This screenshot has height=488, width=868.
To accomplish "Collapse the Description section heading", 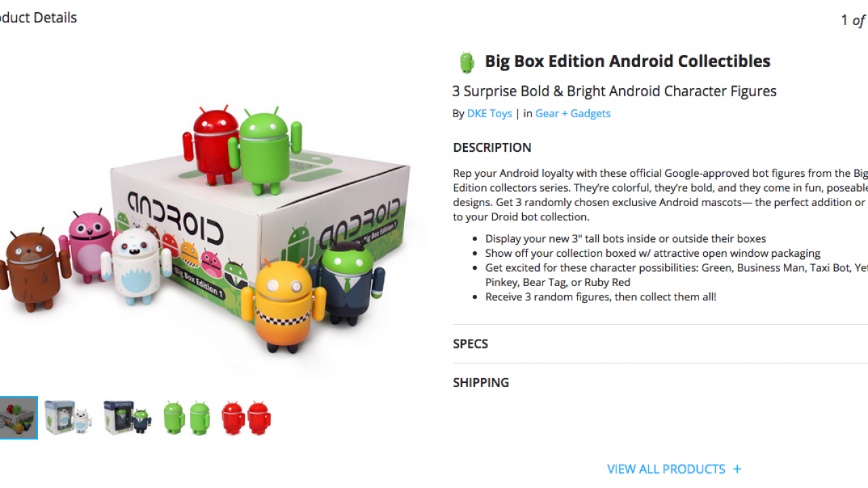I will (x=492, y=148).
